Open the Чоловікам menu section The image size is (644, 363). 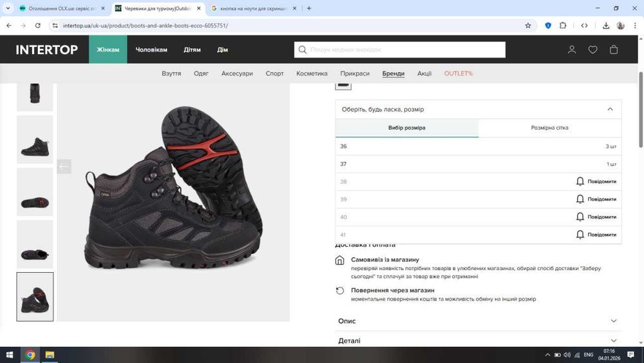[x=151, y=50]
